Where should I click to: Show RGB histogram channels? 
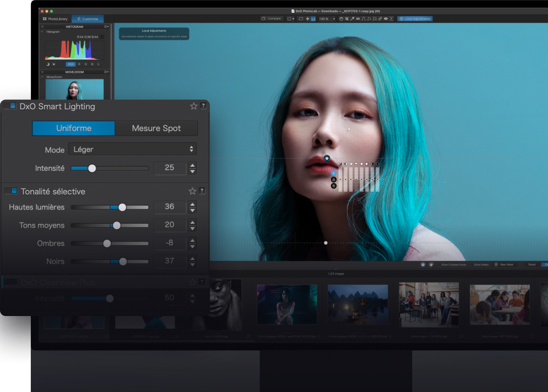pos(71,64)
